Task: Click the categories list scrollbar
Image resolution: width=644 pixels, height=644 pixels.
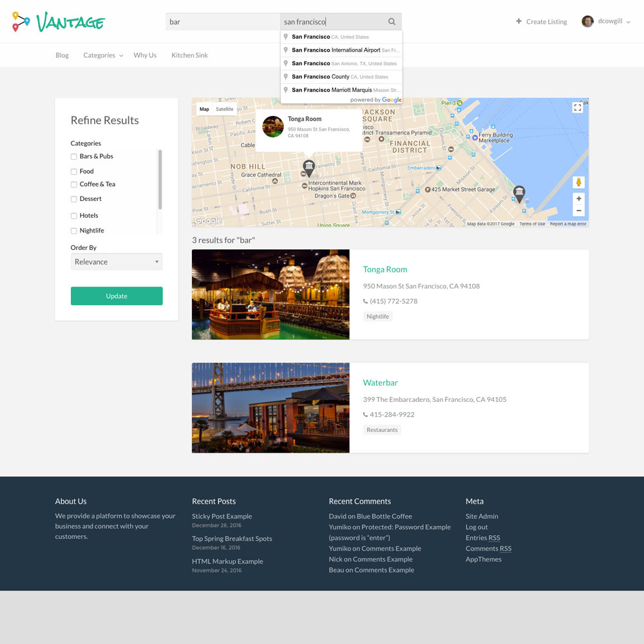Action: pyautogui.click(x=160, y=180)
